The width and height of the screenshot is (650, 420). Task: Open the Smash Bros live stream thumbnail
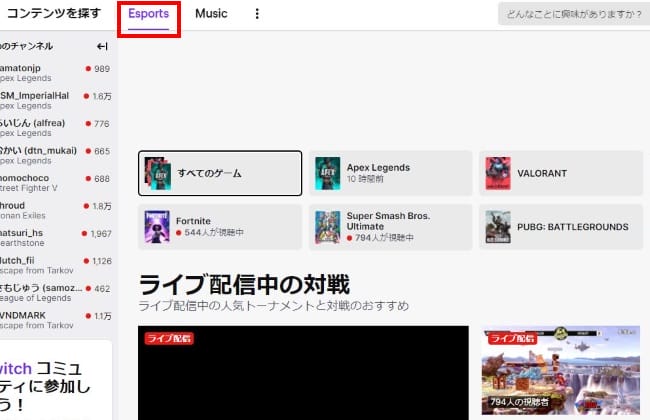[561, 370]
